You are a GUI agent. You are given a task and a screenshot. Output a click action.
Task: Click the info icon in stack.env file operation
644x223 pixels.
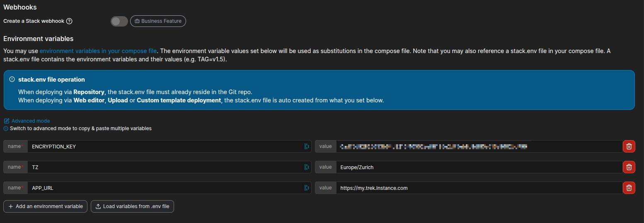[x=12, y=79]
